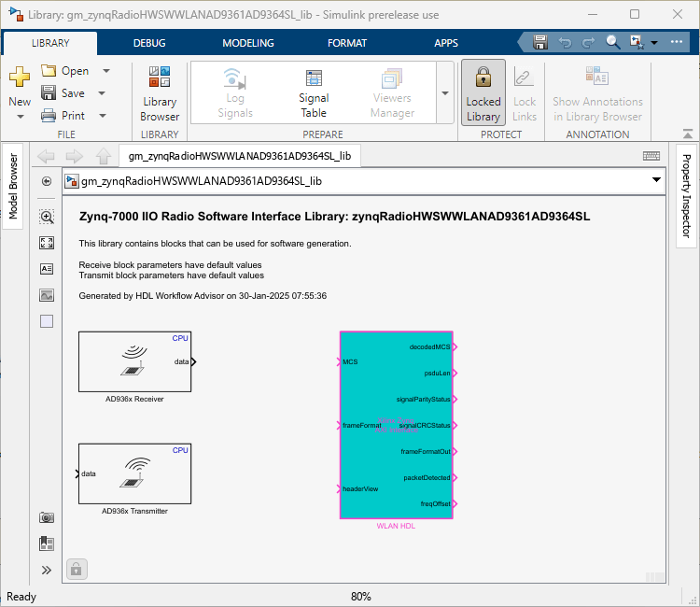Click the lock icon at canvas bottom-left

pos(77,570)
